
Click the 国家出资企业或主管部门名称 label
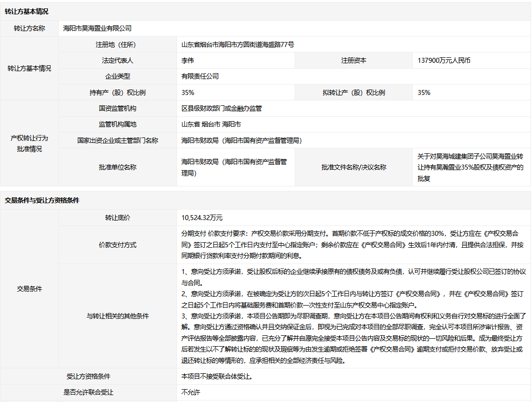pyautogui.click(x=117, y=140)
